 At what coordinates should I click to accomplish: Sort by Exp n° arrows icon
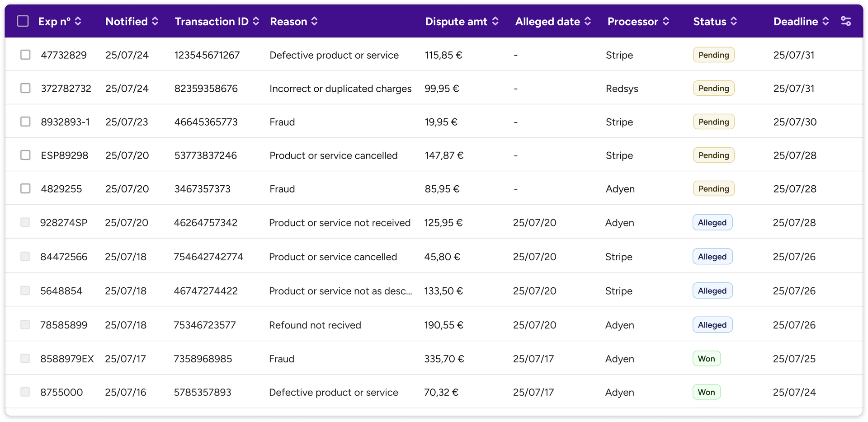pyautogui.click(x=78, y=21)
